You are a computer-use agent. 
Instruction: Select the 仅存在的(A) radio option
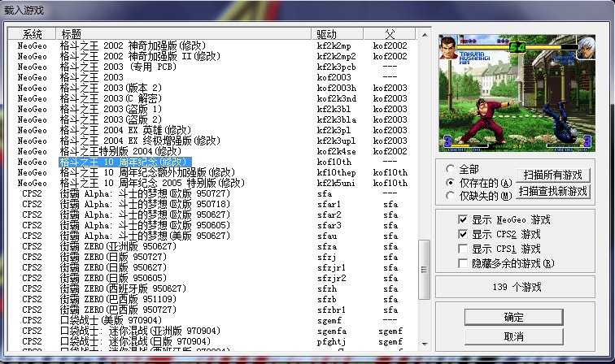(451, 183)
